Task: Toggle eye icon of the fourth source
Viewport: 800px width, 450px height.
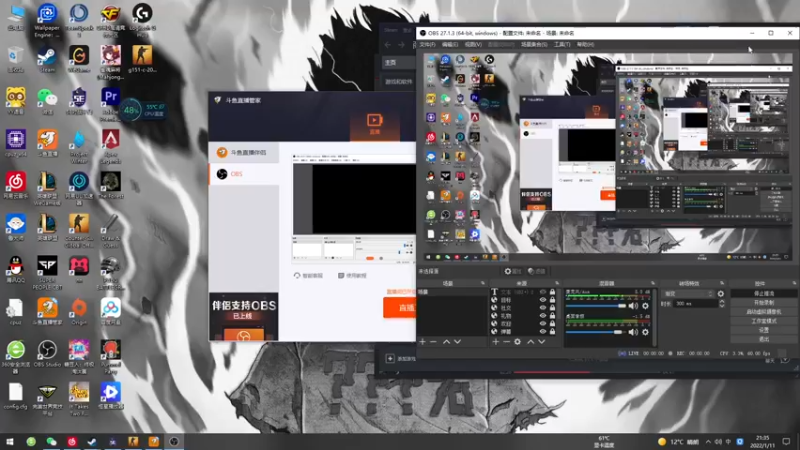Action: click(543, 315)
